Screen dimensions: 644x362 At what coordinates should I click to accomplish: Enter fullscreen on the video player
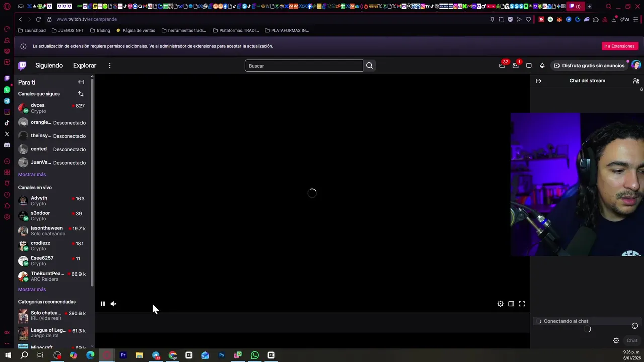point(522,304)
